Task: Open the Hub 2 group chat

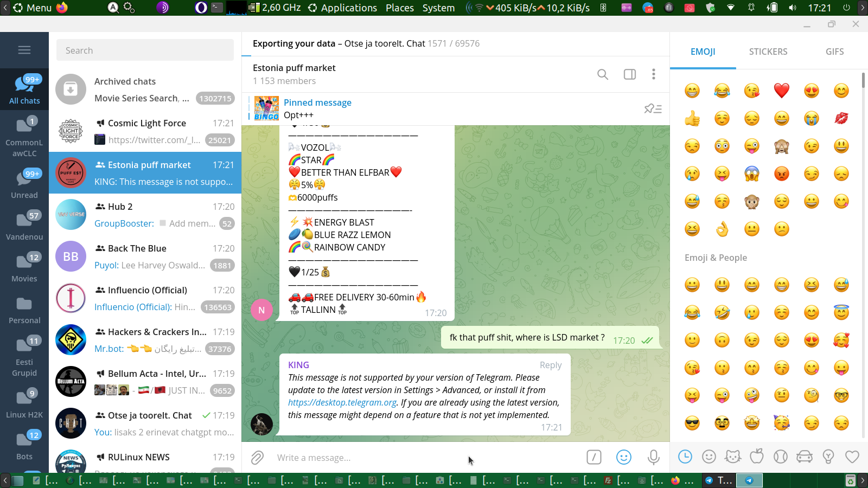Action: 145,215
